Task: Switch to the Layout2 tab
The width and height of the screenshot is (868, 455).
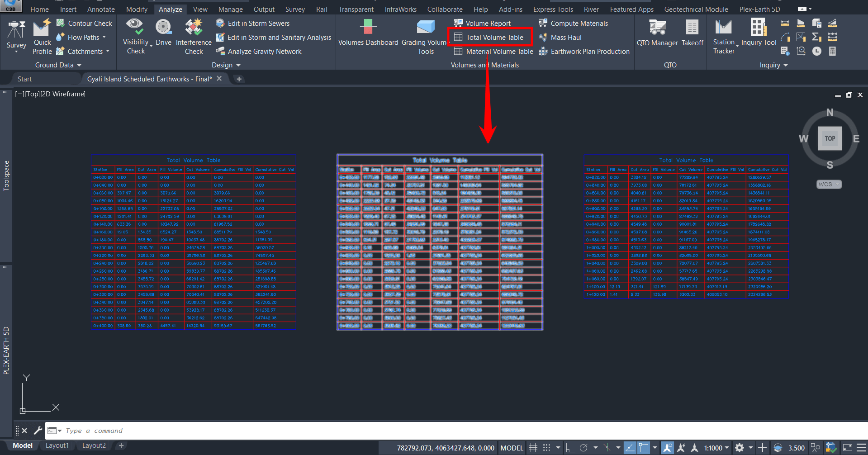Action: click(94, 445)
